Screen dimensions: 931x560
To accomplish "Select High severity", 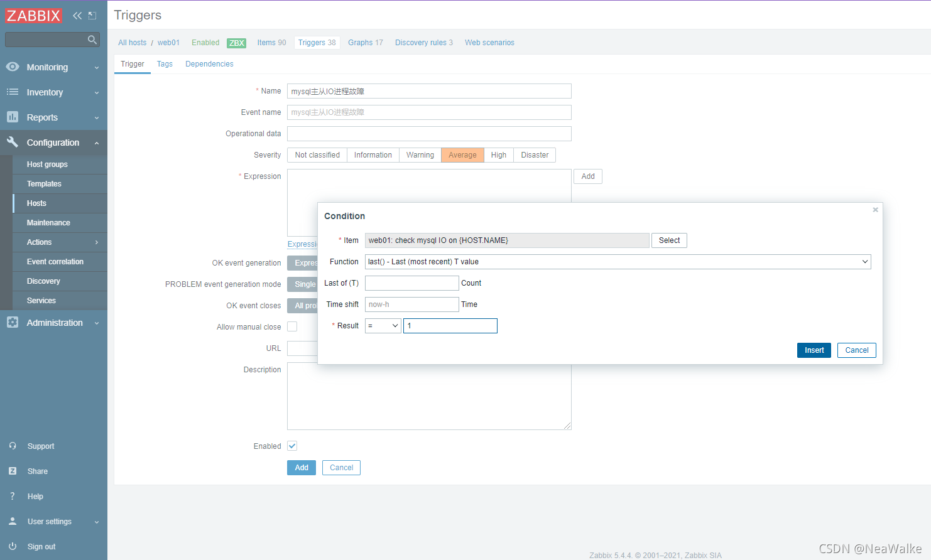I will (x=499, y=155).
